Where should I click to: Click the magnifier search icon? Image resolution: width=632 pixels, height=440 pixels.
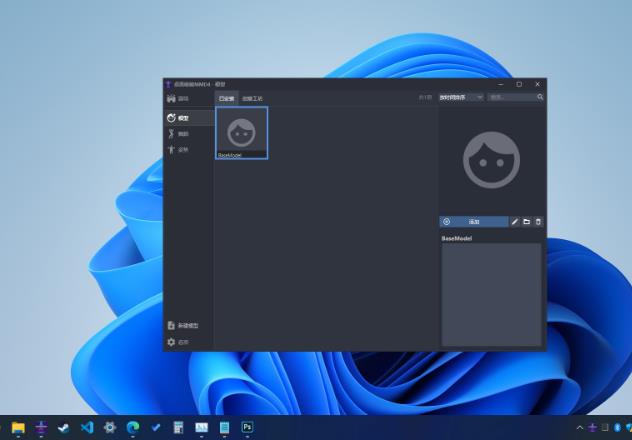coord(540,97)
